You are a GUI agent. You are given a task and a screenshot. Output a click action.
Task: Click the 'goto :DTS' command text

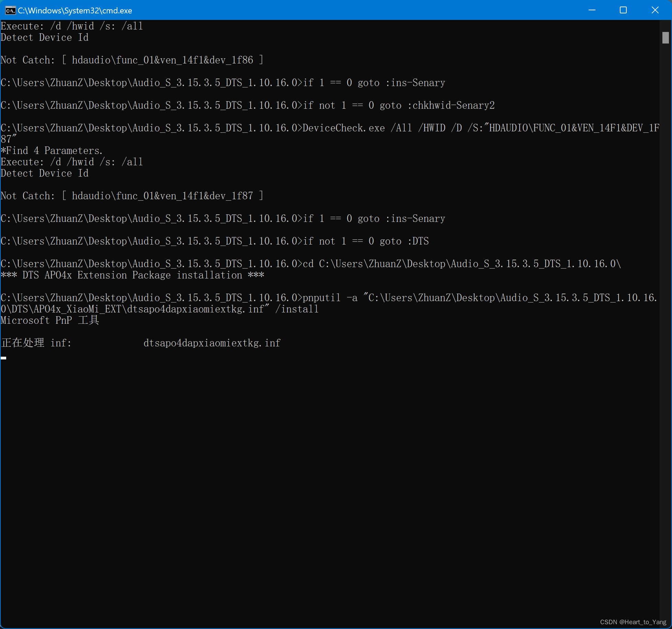404,241
